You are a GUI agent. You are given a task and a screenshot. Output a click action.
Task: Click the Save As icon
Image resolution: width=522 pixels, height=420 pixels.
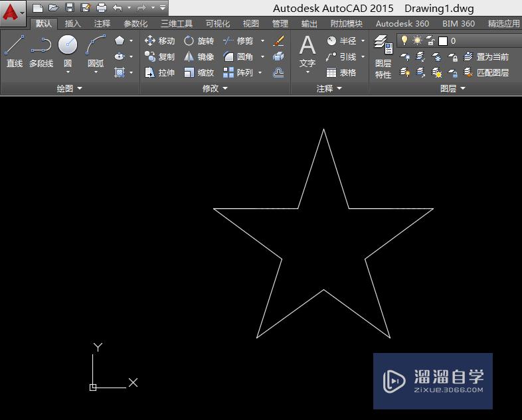point(86,8)
